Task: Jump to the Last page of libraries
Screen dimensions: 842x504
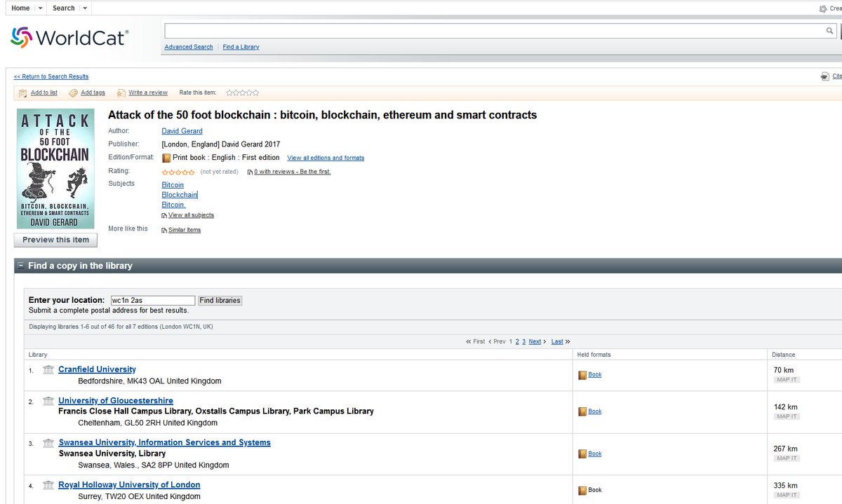Action: pyautogui.click(x=557, y=341)
